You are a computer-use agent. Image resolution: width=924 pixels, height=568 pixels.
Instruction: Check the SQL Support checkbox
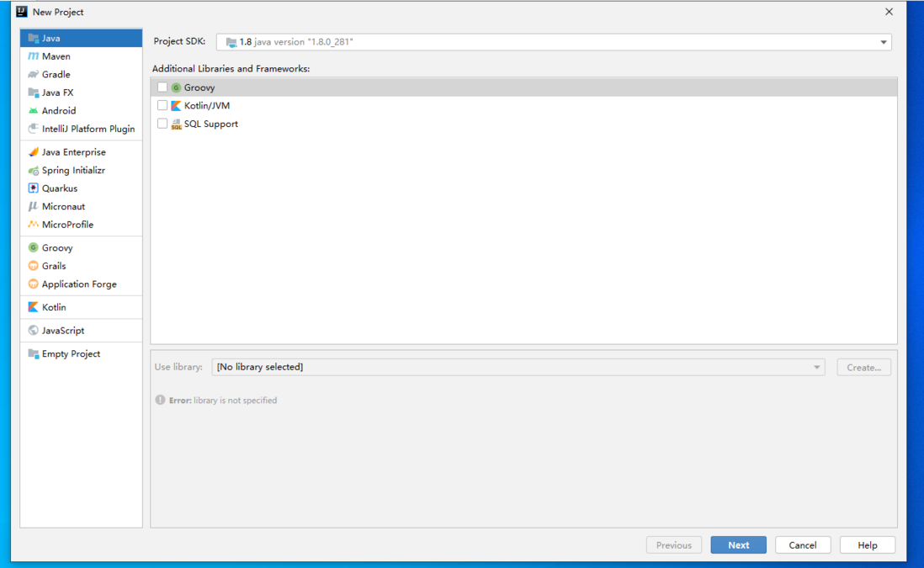coord(162,124)
